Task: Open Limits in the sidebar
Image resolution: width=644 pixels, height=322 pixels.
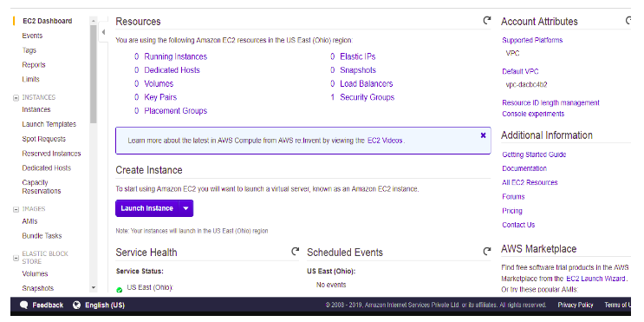Action: click(x=31, y=79)
